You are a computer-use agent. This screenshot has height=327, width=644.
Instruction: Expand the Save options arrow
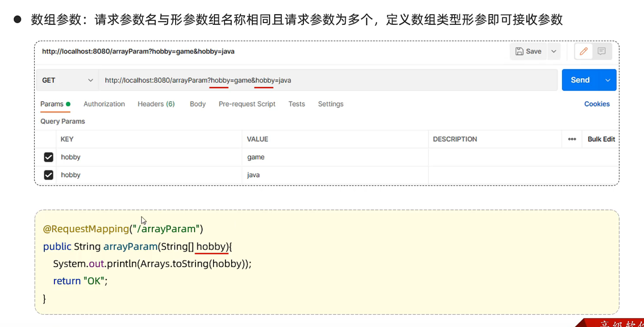point(554,51)
